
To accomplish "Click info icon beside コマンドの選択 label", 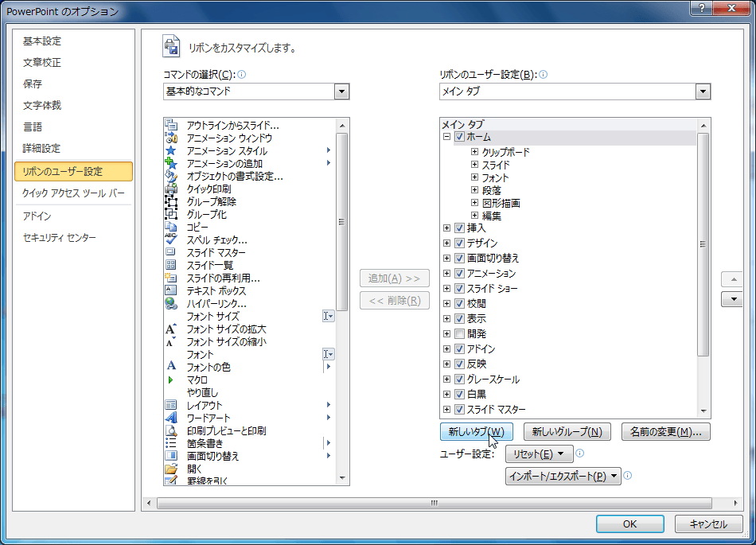I will tap(242, 74).
